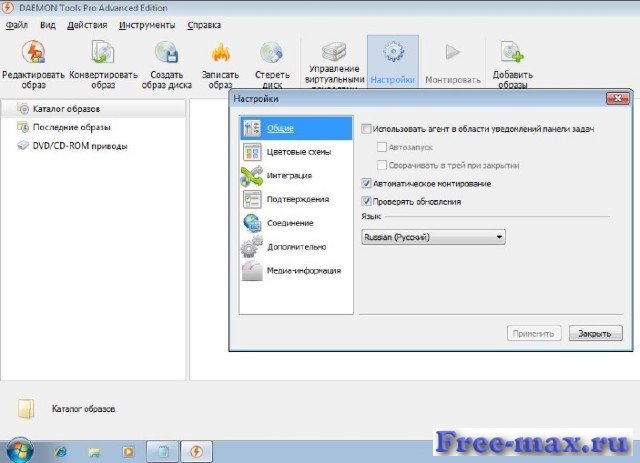Open the Медиа-информация settings category
Viewport: 640px width, 463px height.
[296, 270]
